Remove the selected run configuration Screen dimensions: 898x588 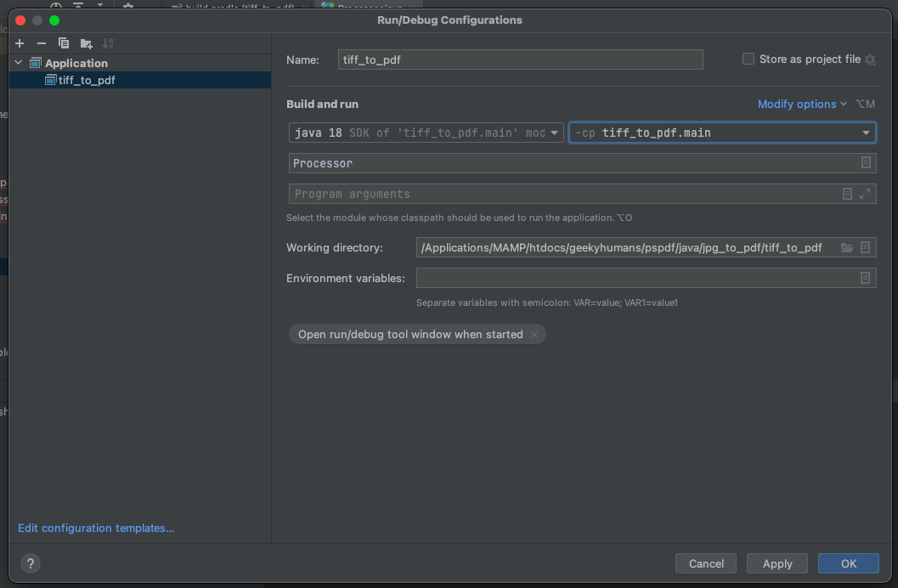41,42
